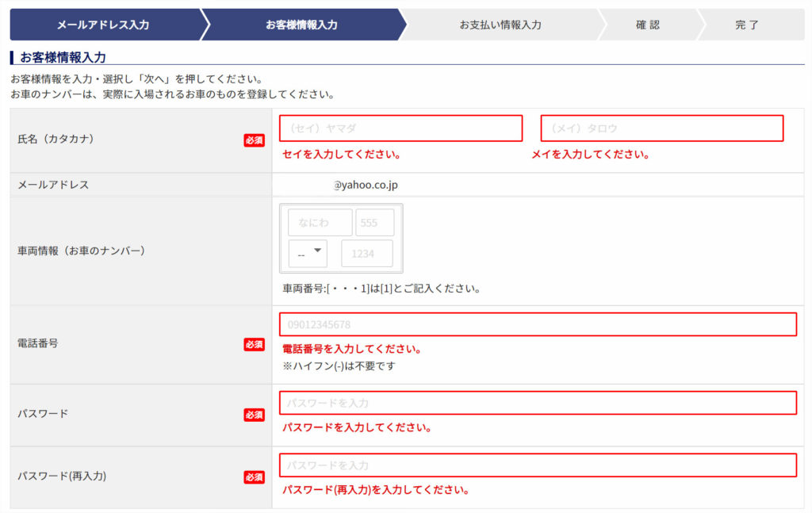Viewport: 812px width, 513px height.
Task: Click the 必須 badge beside 電話番号
Action: pos(254,344)
